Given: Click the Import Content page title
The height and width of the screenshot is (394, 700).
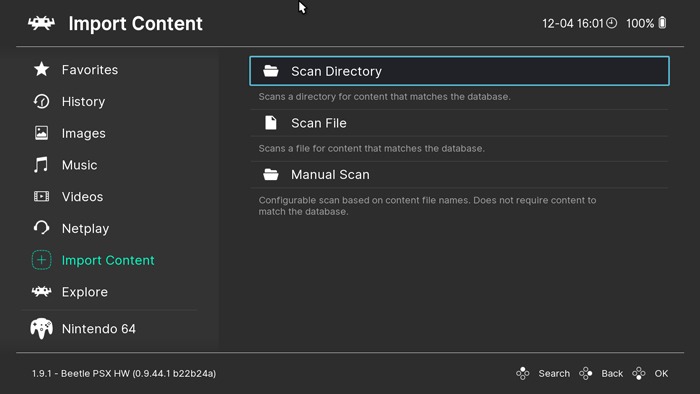Looking at the screenshot, I should coord(135,23).
